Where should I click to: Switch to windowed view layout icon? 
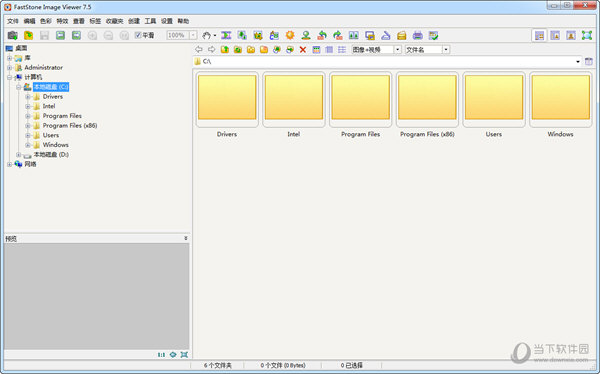pyautogui.click(x=555, y=36)
